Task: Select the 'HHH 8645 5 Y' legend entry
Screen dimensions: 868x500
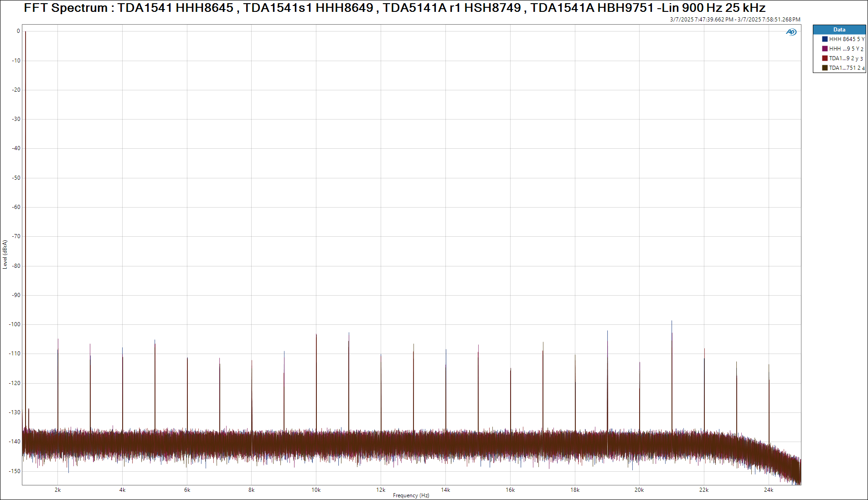Action: point(846,39)
